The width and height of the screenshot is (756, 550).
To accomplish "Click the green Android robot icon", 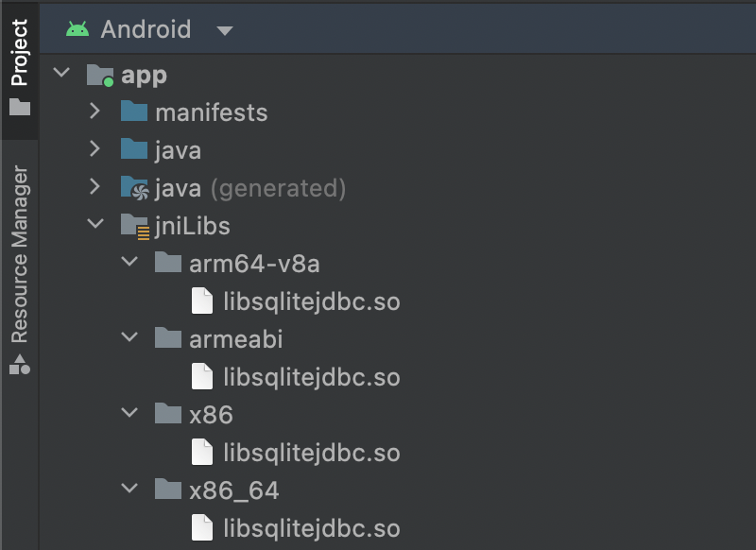I will [x=77, y=29].
